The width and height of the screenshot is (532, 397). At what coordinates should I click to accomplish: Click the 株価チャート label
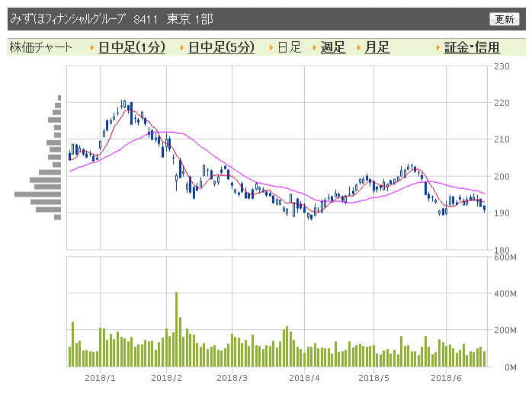click(x=41, y=47)
